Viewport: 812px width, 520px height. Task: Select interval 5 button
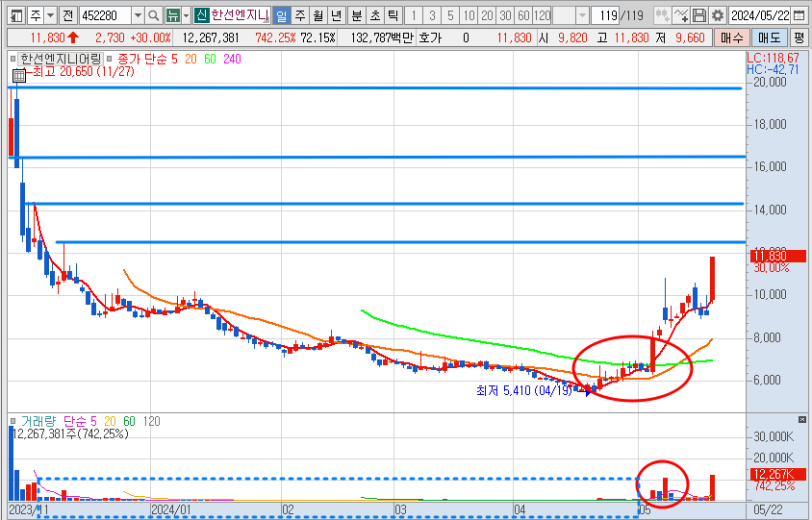[x=450, y=15]
